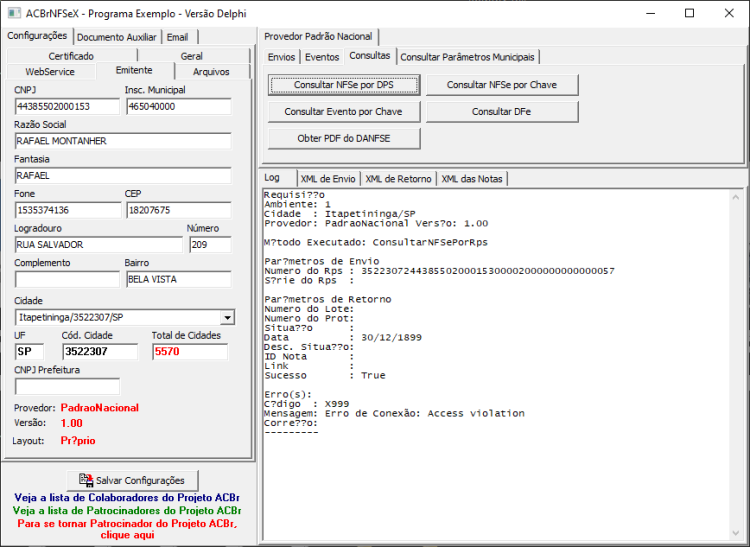Click the Fone input field
This screenshot has width=750, height=547.
(x=68, y=210)
